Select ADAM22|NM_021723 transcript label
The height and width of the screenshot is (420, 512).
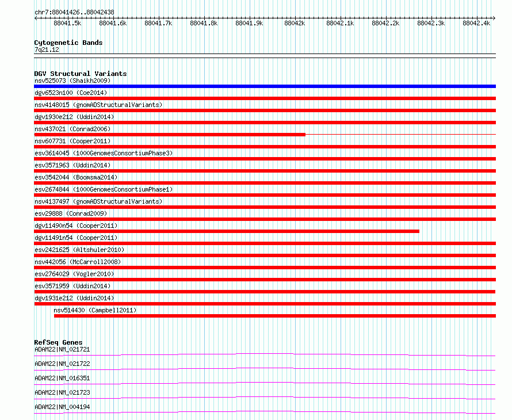(x=62, y=392)
